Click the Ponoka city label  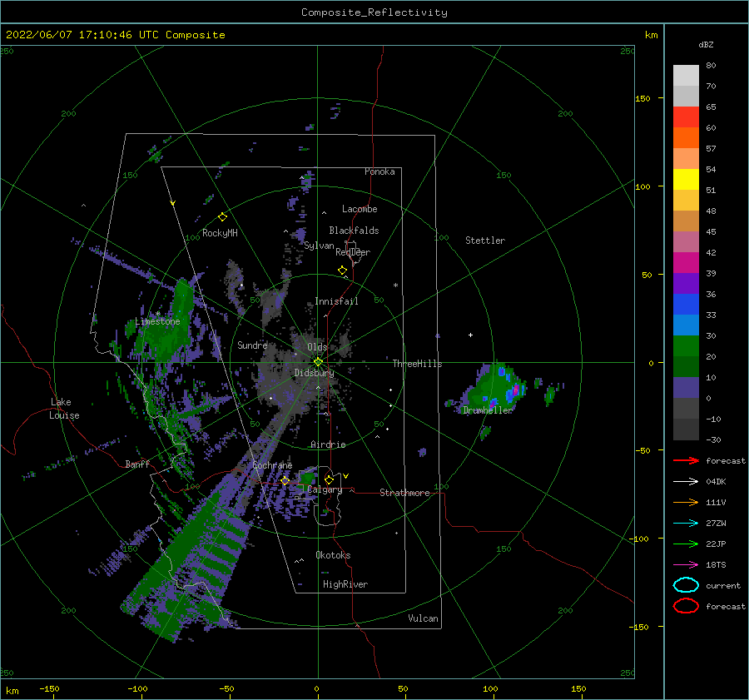coord(379,171)
